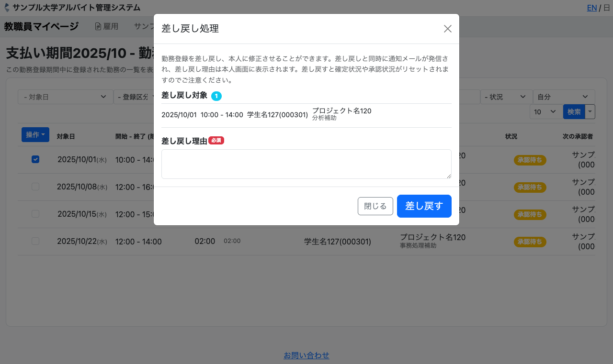Click the target count badge showing 1
This screenshot has width=613, height=364.
(216, 96)
